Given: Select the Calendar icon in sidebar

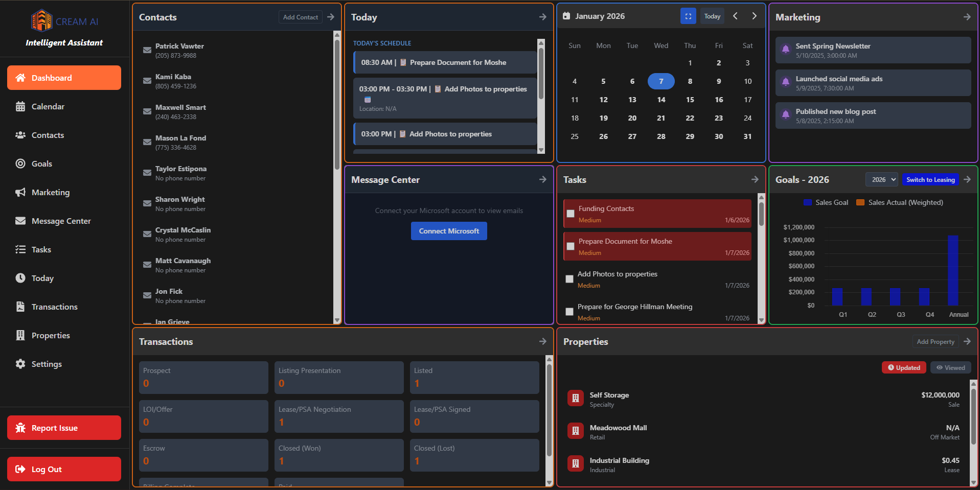Looking at the screenshot, I should 20,106.
